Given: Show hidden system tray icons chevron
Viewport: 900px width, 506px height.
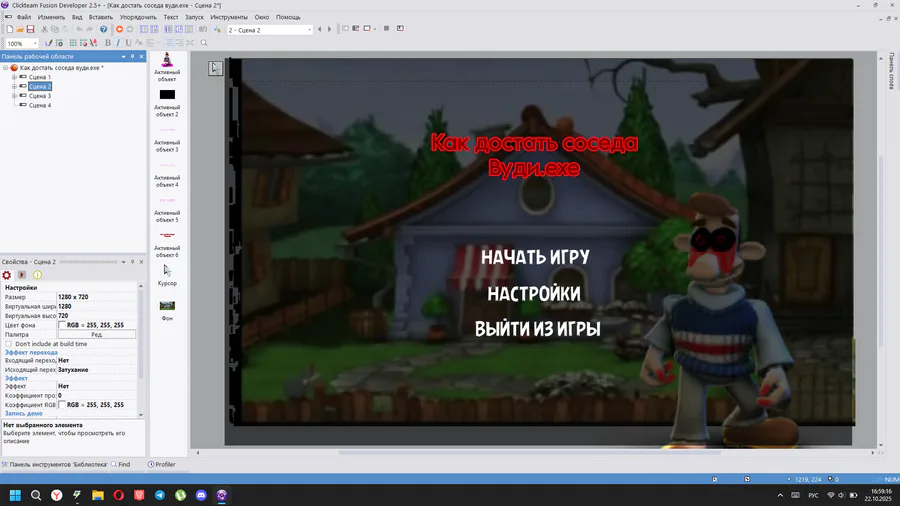Looking at the screenshot, I should [780, 495].
